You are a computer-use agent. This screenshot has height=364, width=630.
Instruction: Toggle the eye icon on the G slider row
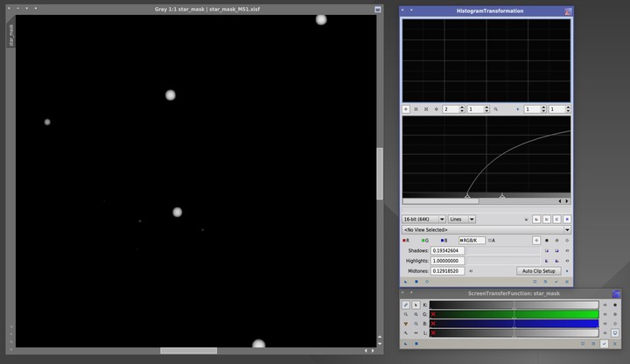pyautogui.click(x=605, y=314)
